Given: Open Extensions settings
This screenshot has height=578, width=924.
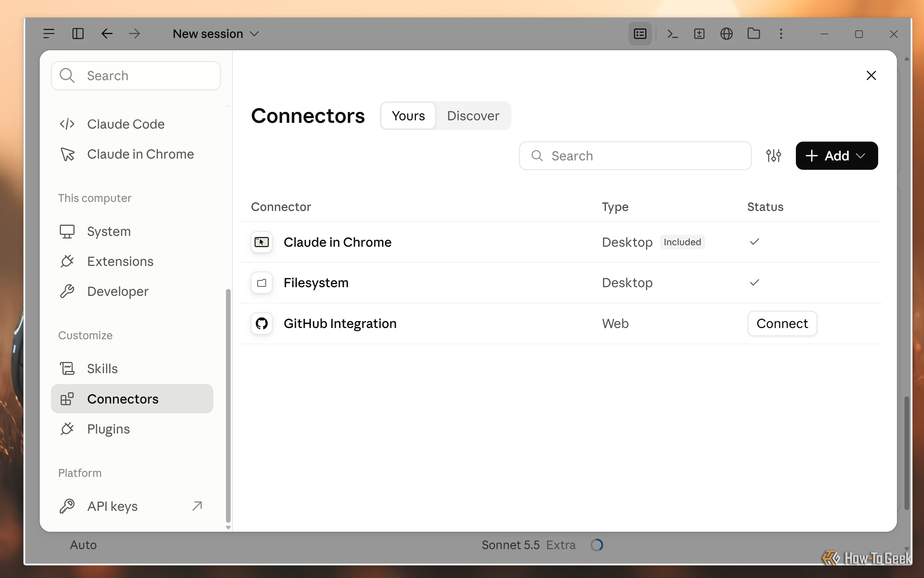Looking at the screenshot, I should (132, 261).
